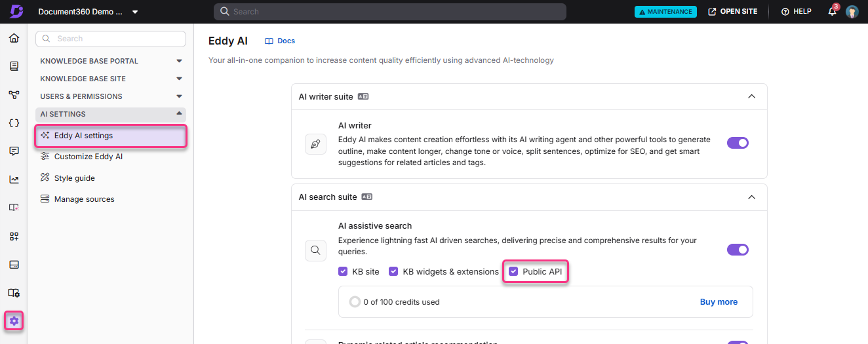This screenshot has height=344, width=868.
Task: Open the Knowledge base book icon in rail
Action: [x=14, y=207]
